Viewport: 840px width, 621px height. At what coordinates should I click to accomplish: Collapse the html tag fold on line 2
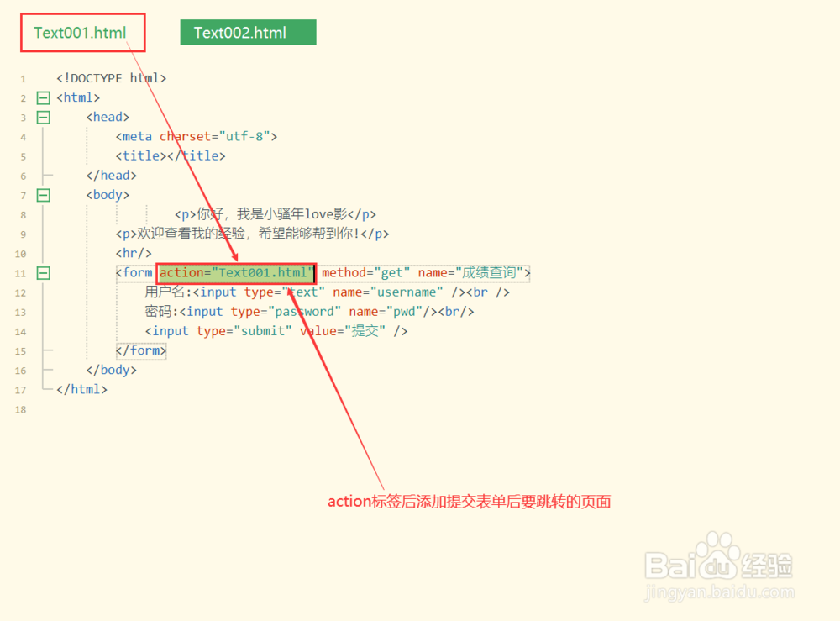click(x=44, y=97)
